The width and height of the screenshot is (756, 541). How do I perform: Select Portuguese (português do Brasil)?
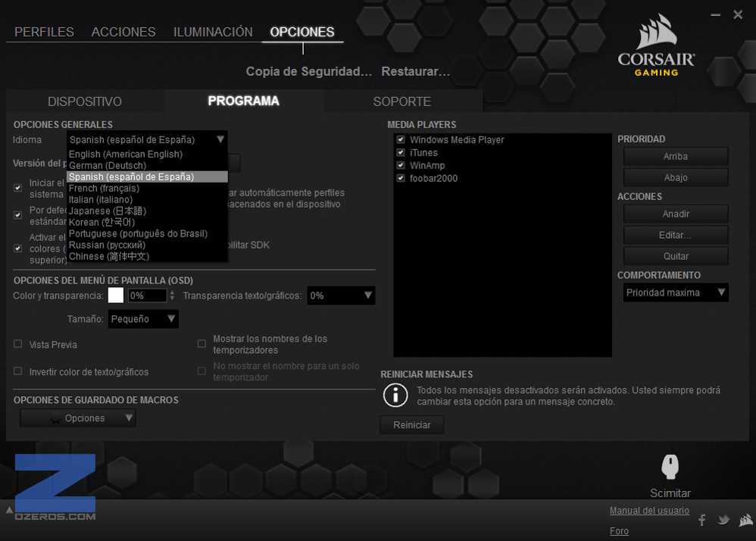pos(146,233)
